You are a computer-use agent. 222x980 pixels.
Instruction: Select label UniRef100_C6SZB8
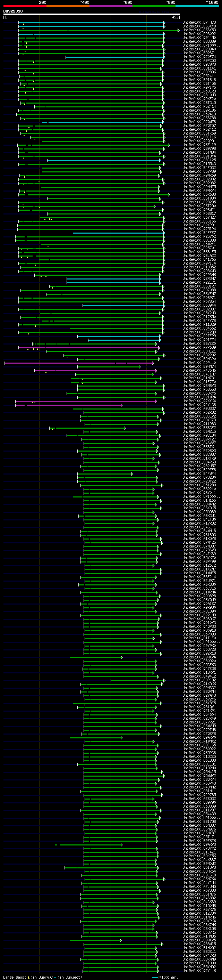(199, 118)
